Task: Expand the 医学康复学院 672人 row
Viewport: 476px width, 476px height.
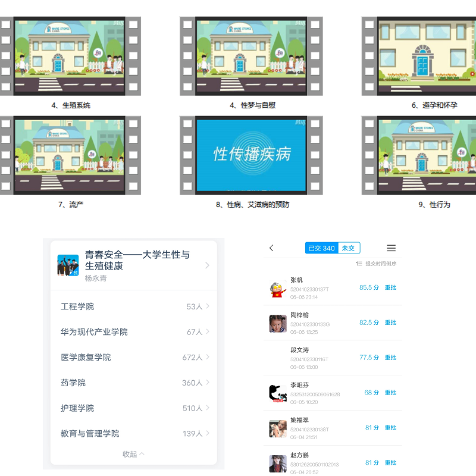Action: (208, 357)
